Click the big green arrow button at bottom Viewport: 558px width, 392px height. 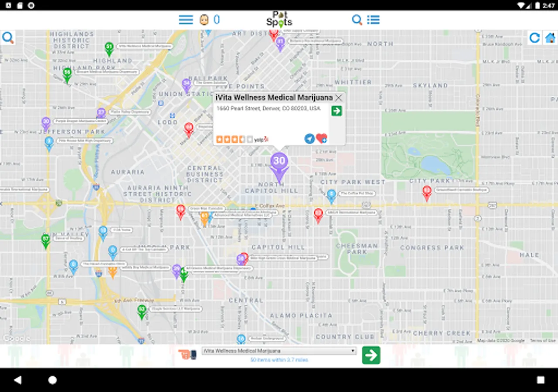371,355
